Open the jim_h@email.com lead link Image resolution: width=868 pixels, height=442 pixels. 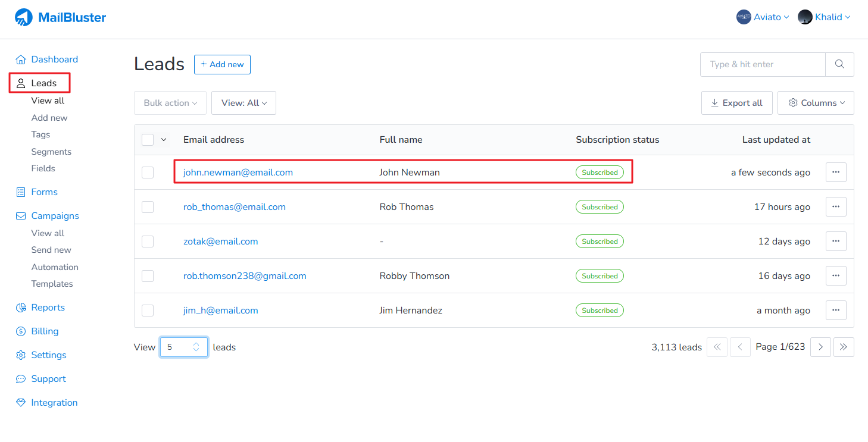tap(220, 311)
